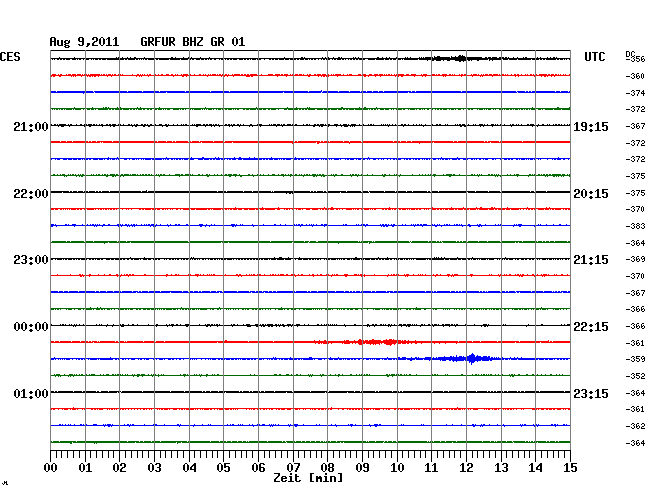Click minute tick label 08

(x=327, y=468)
